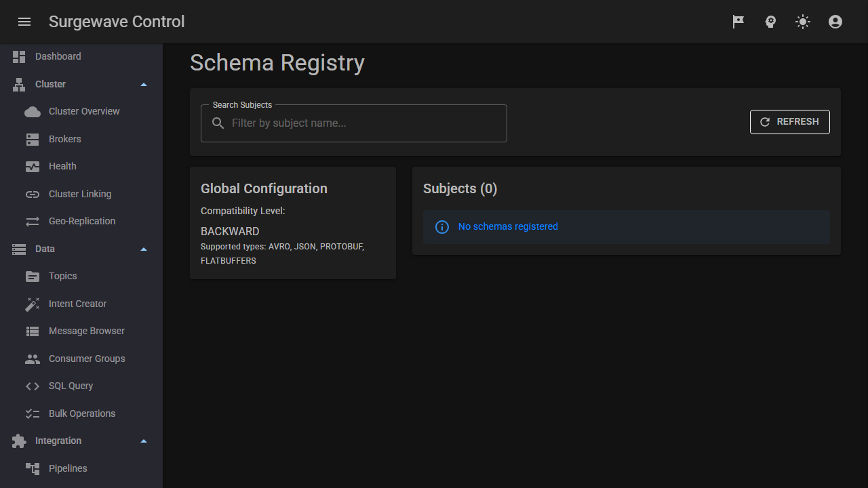The width and height of the screenshot is (868, 488).
Task: Open the Health page
Action: [x=81, y=166]
